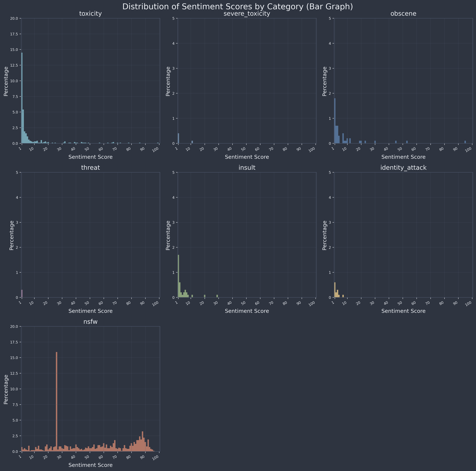Click the tallest yellow bar in identity_attack chart
476x471 pixels.
335,290
